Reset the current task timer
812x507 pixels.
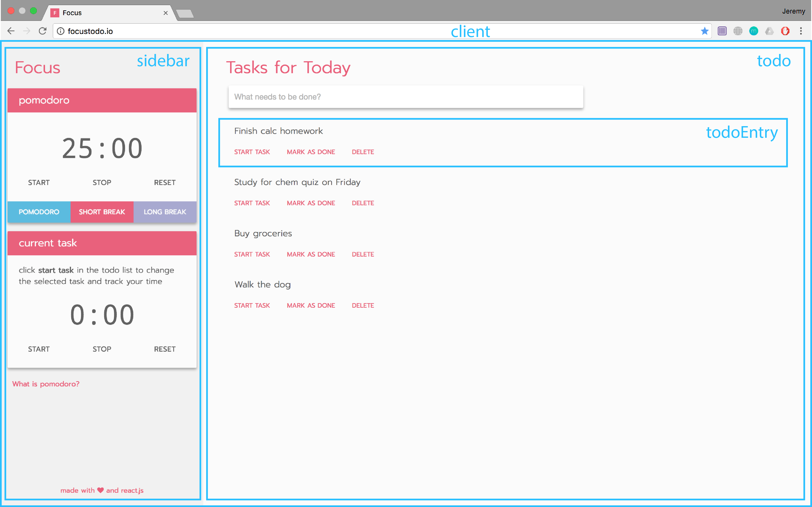(x=165, y=349)
